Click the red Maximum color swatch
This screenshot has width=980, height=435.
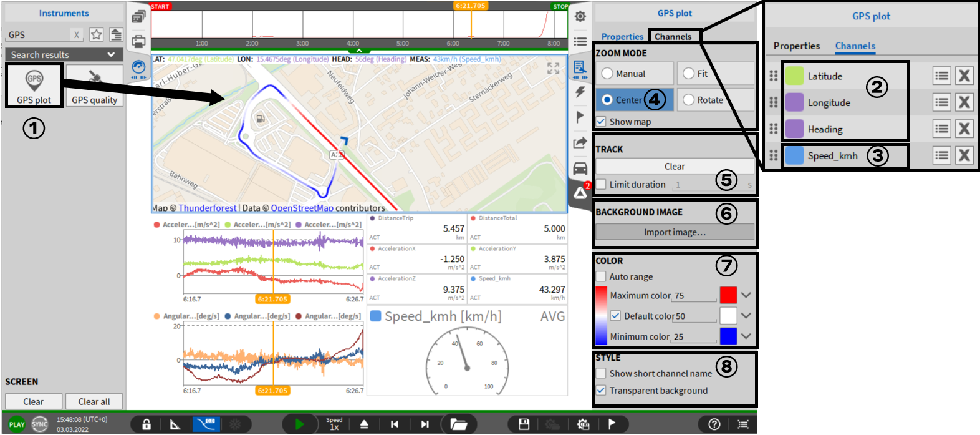[728, 295]
